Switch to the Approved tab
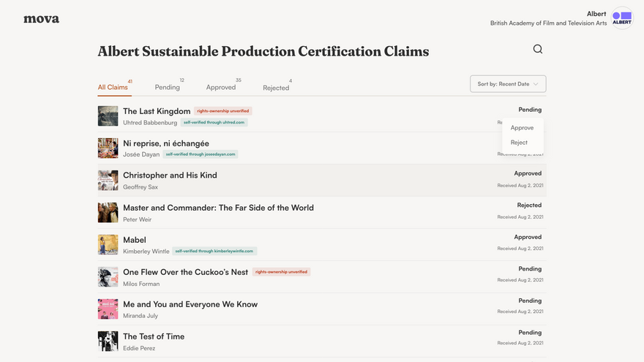 click(221, 88)
